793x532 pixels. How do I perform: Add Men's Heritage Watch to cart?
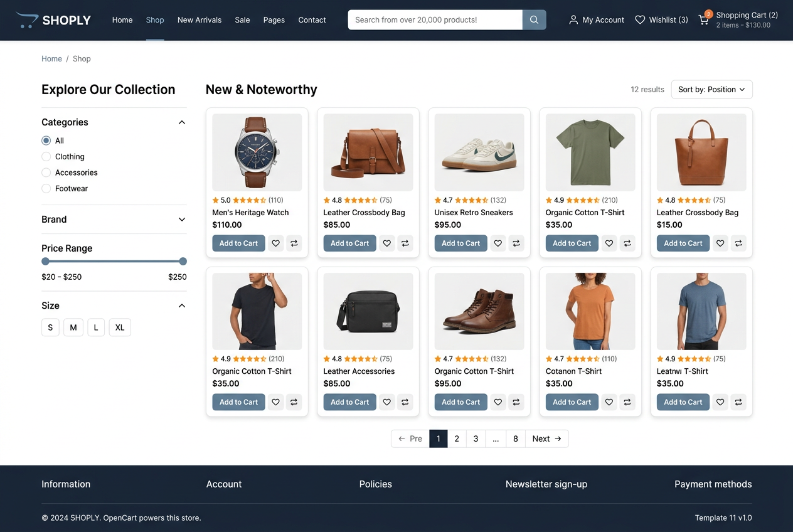(x=238, y=243)
